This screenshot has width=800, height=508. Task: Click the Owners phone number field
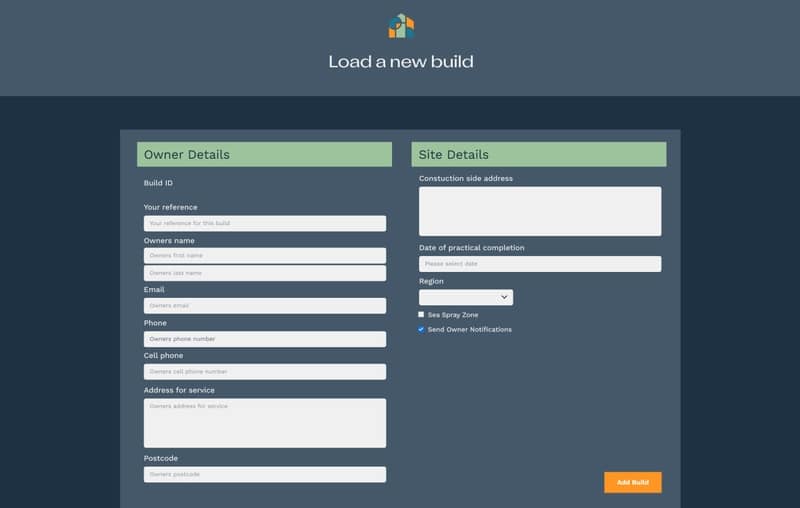pyautogui.click(x=265, y=339)
